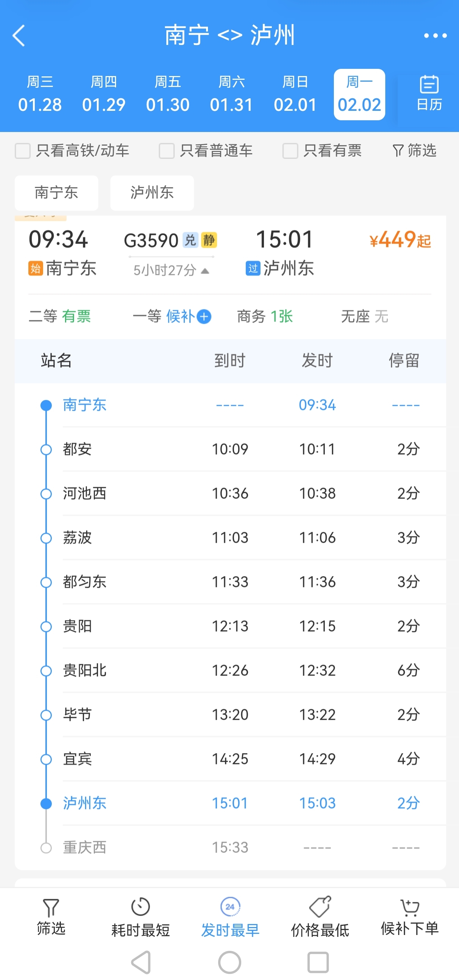Screen dimensions: 459x980
Task: Collapse the 5小时27分 stop list
Action: coord(205,271)
